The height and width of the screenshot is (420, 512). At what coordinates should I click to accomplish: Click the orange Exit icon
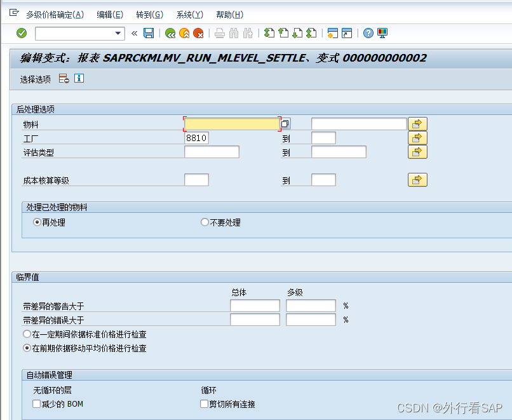(x=184, y=33)
